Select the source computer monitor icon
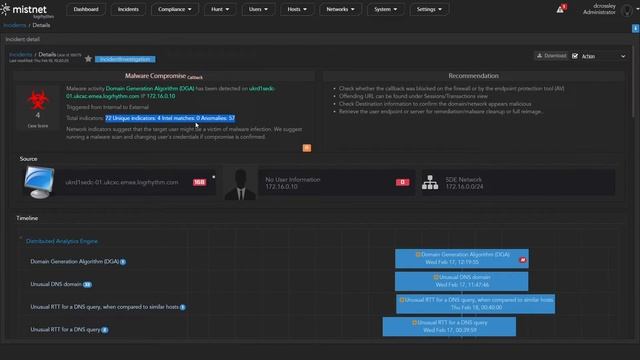Image resolution: width=640 pixels, height=360 pixels. [39, 182]
